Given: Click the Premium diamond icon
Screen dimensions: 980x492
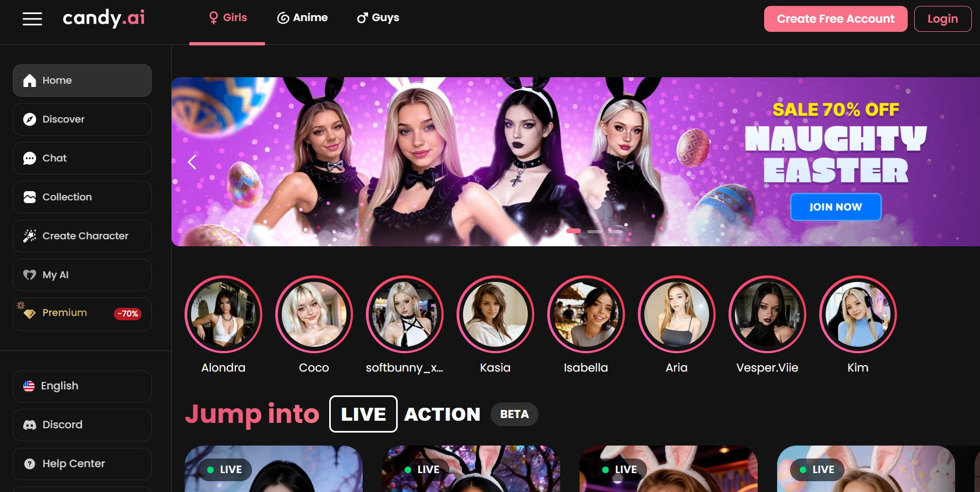Looking at the screenshot, I should pyautogui.click(x=30, y=313).
